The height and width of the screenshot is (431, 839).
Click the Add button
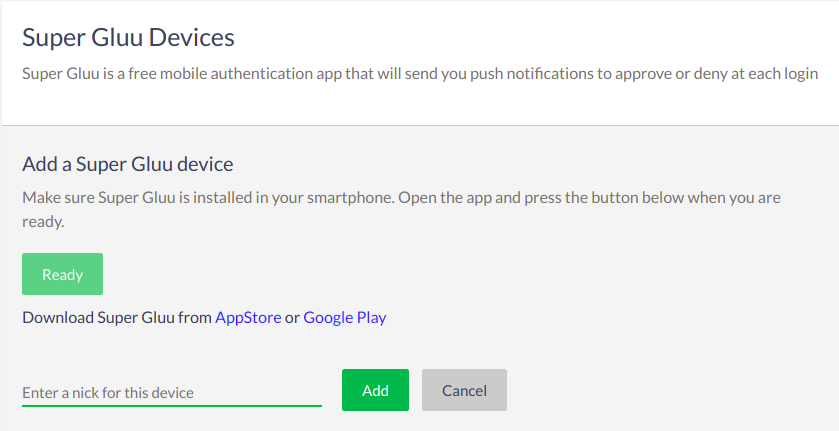(375, 390)
